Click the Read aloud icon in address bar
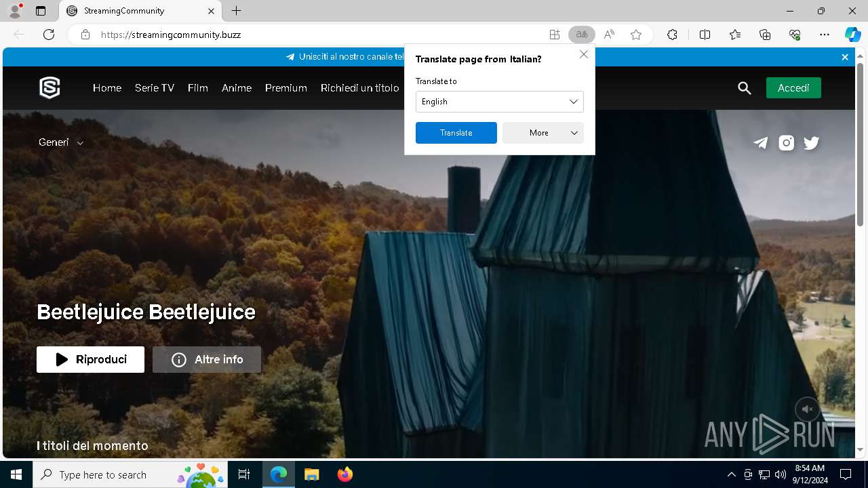 click(609, 35)
